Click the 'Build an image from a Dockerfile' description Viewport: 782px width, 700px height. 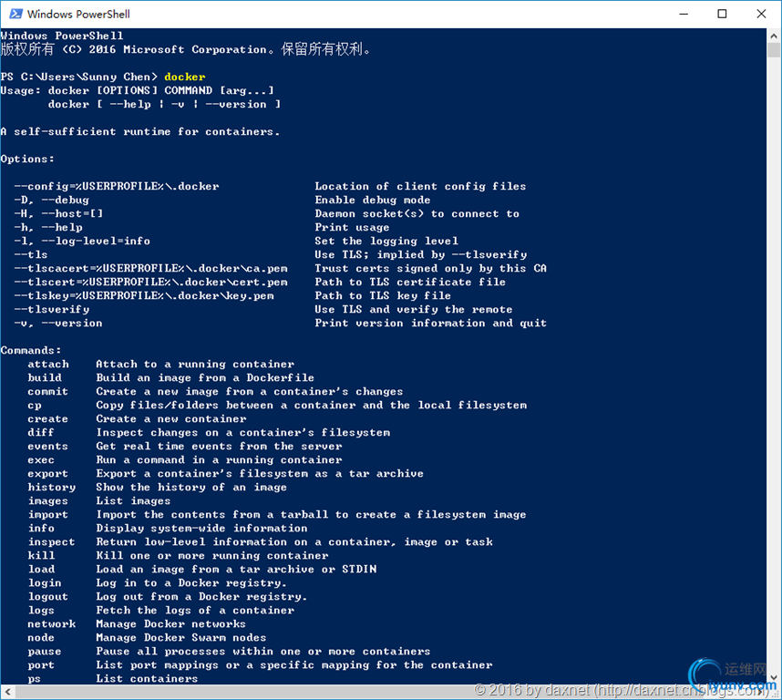click(x=205, y=378)
